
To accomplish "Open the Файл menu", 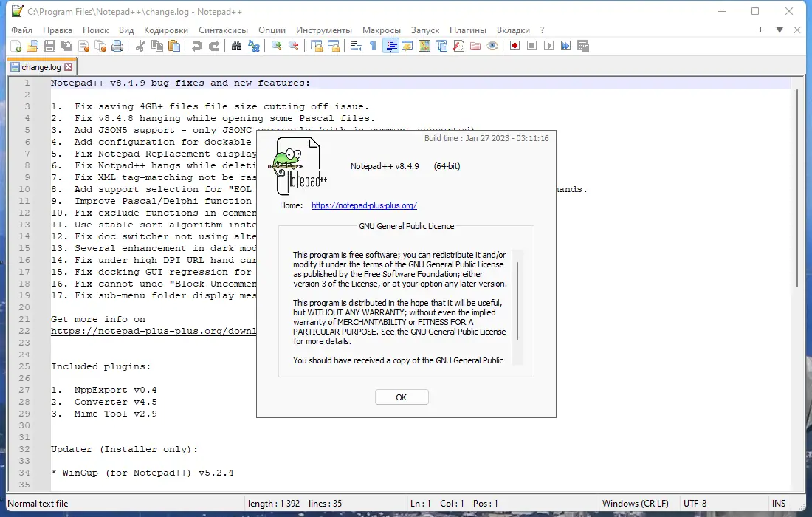I will tap(21, 30).
